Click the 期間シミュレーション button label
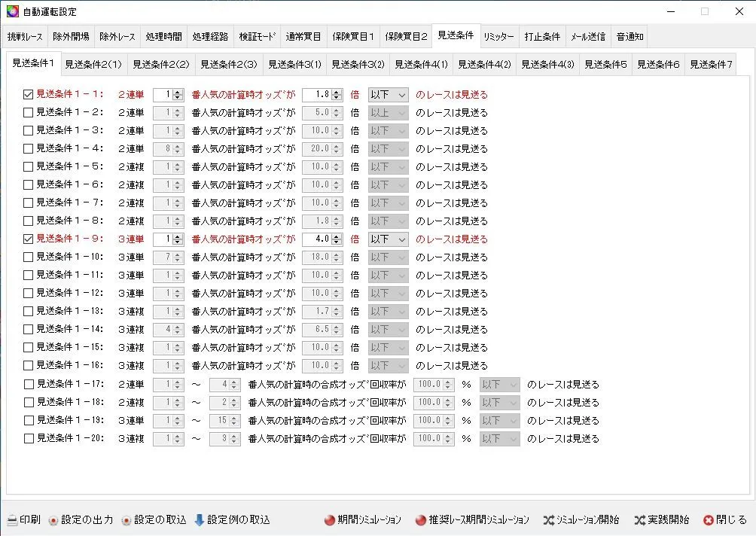This screenshot has width=756, height=536. point(369,519)
